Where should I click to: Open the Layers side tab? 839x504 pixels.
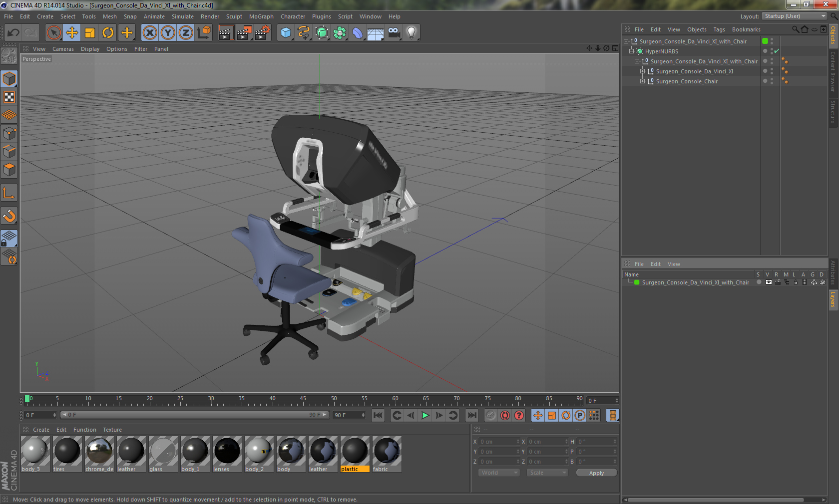pyautogui.click(x=833, y=299)
